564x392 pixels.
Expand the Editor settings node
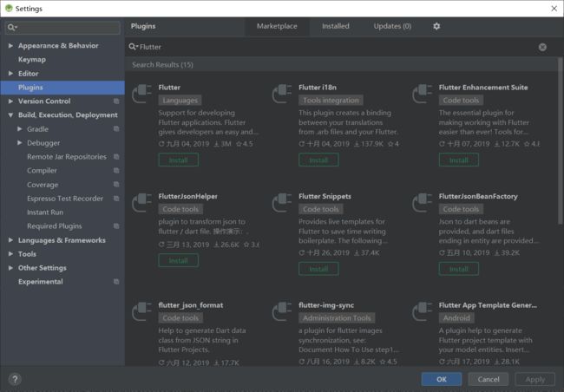pyautogui.click(x=10, y=74)
